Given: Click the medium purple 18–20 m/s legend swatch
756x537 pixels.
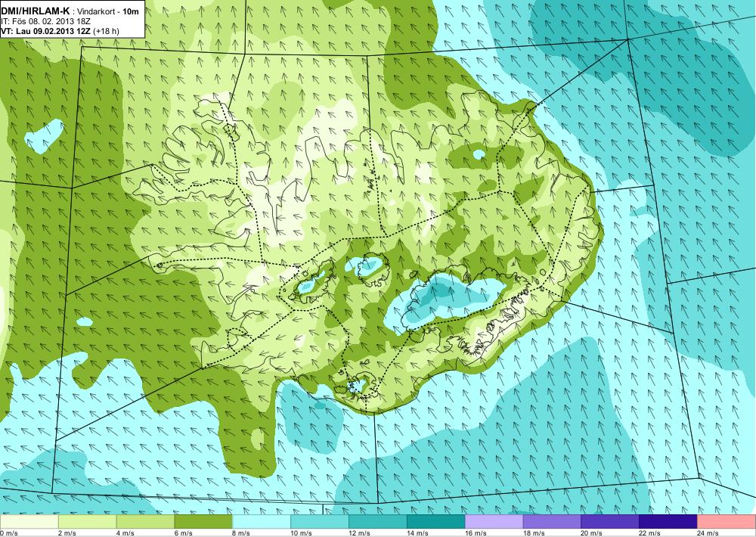Looking at the screenshot, I should (552, 522).
